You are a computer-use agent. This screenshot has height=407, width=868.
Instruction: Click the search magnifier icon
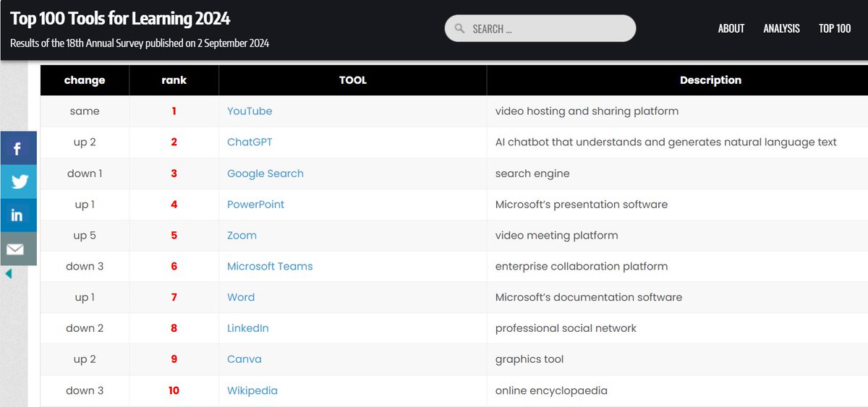point(459,29)
